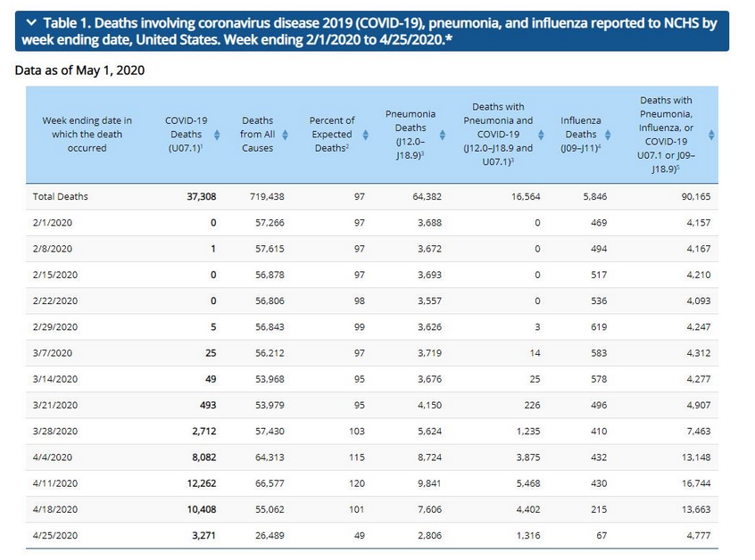Sort by Deaths with Pneumonia and COVID-19 arrows

click(541, 135)
